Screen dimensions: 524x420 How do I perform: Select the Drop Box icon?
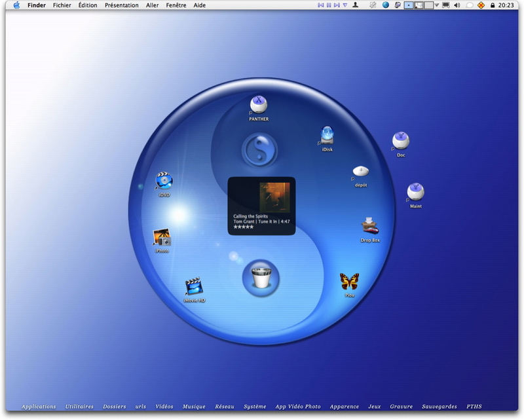(x=369, y=225)
